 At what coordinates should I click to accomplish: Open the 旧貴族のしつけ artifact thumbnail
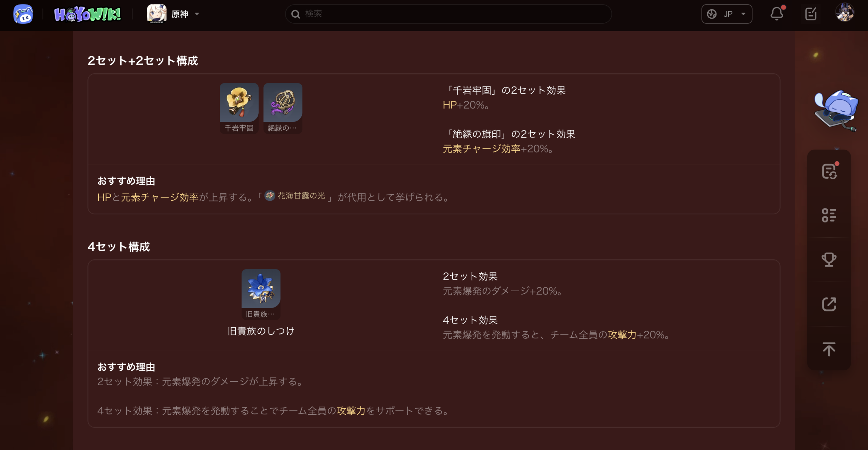261,294
